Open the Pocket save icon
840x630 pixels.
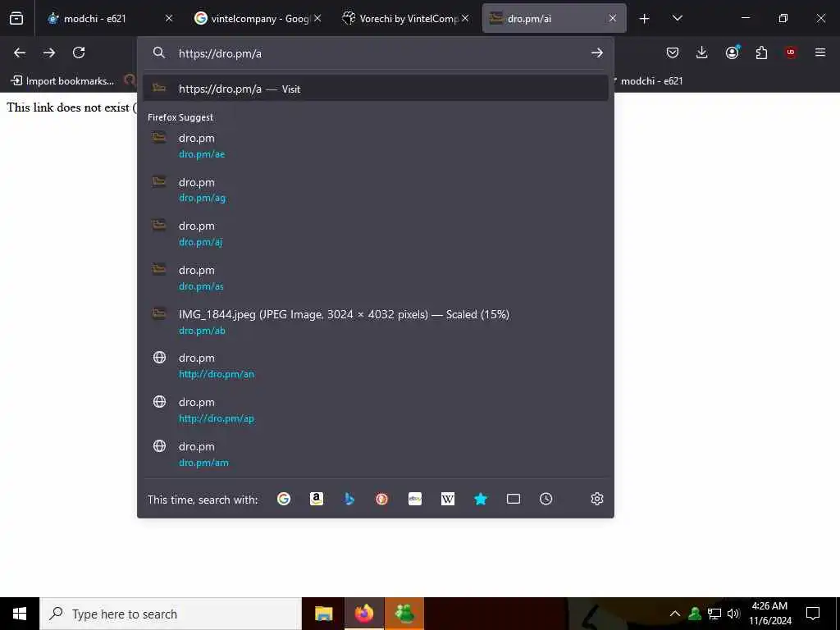click(x=673, y=52)
